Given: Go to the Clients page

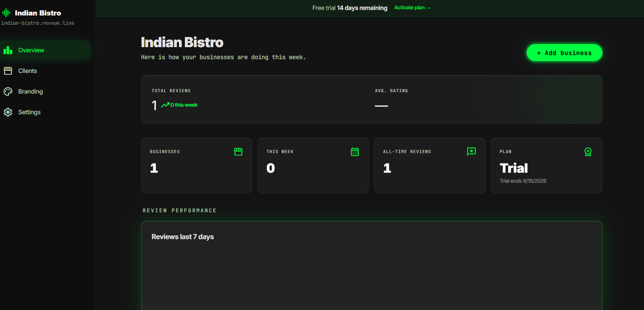Looking at the screenshot, I should (45, 71).
